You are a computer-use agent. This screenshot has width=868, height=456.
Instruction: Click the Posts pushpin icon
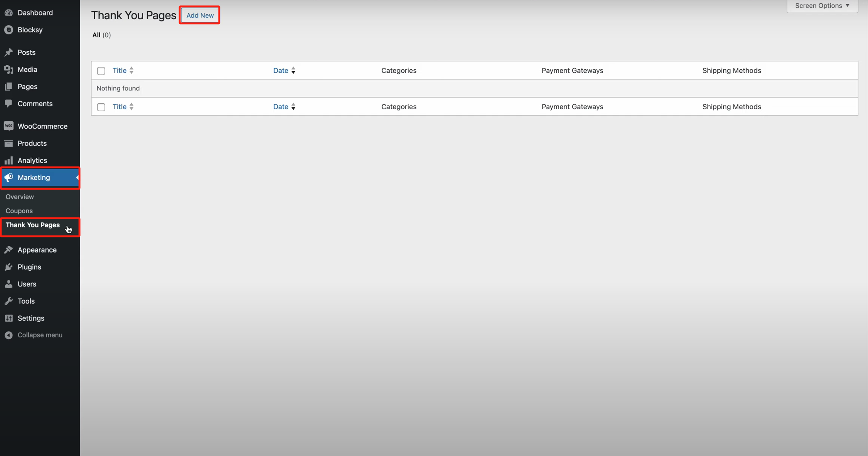tap(9, 52)
